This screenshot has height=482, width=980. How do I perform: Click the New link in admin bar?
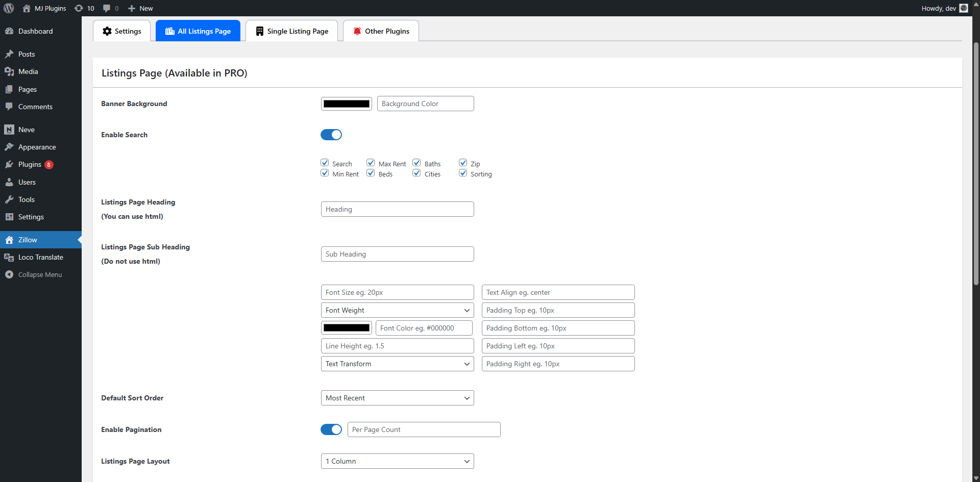[141, 8]
